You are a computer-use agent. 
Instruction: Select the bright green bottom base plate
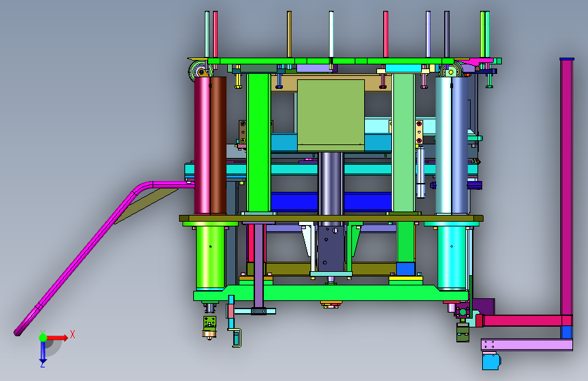pos(331,294)
